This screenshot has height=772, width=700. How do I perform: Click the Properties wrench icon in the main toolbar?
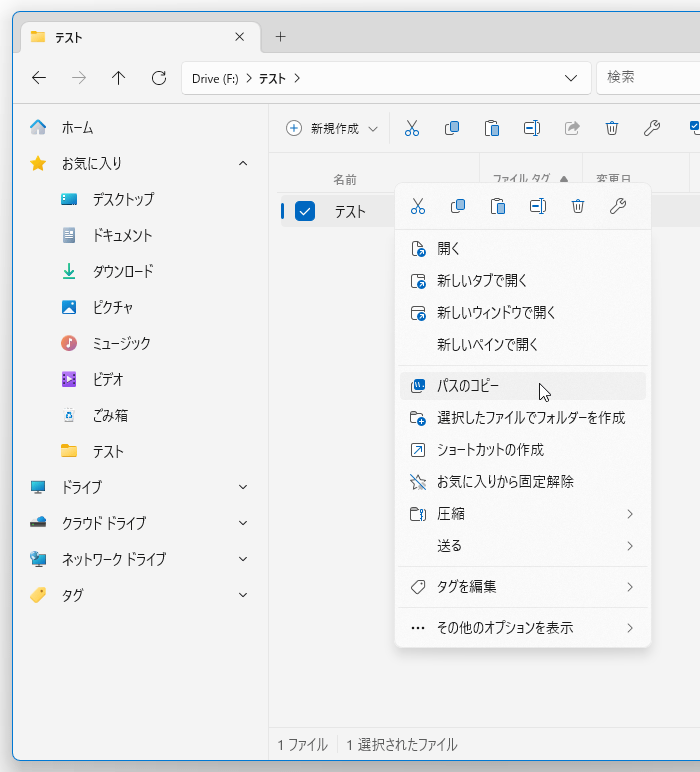(652, 129)
